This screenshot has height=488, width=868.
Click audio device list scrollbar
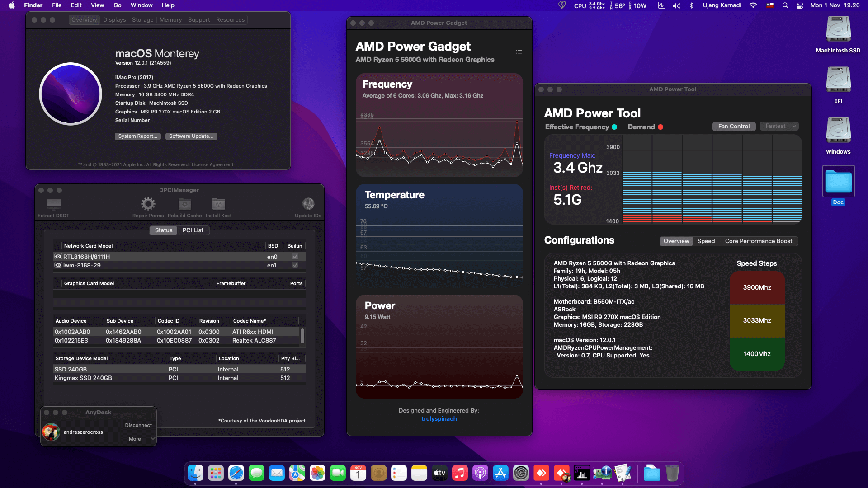[x=302, y=336]
